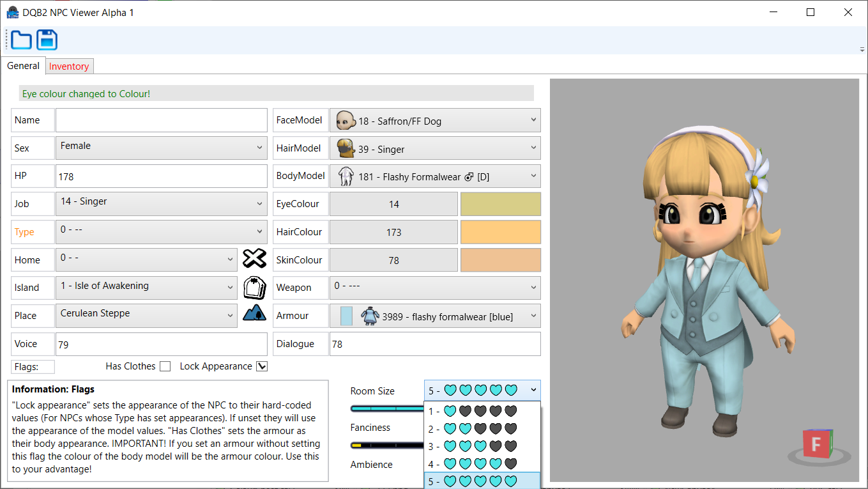
Task: Click the body suit icon in the BodyModel box
Action: pyautogui.click(x=346, y=176)
